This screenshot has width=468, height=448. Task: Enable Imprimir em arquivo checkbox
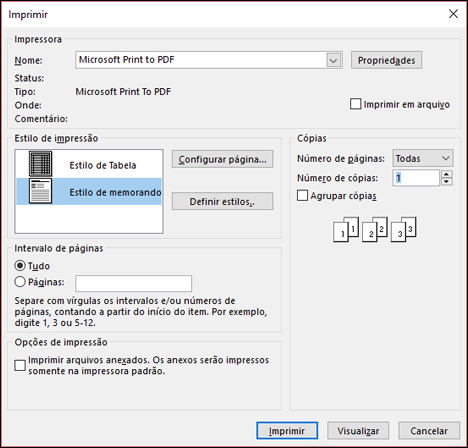pos(355,104)
